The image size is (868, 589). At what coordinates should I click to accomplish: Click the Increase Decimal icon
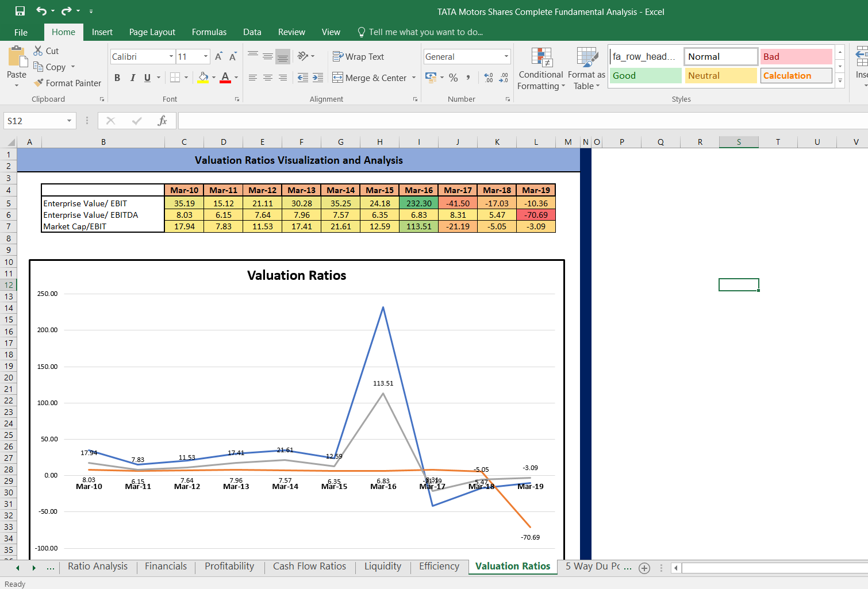pos(489,78)
